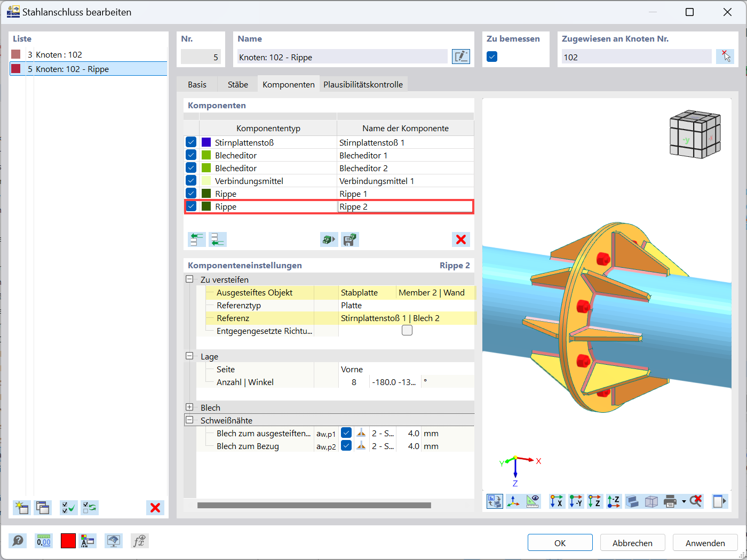This screenshot has height=560, width=747.
Task: Collapse the Lage section
Action: pos(189,356)
